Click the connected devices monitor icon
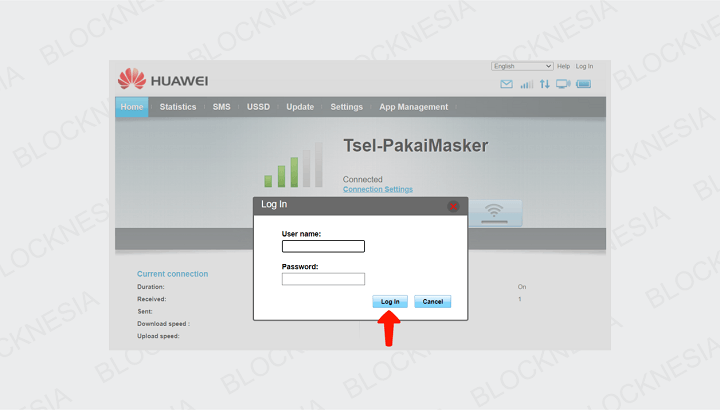720x410 pixels. click(x=563, y=84)
